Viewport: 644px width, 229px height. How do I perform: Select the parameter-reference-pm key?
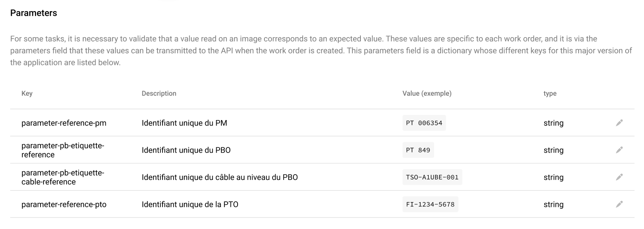[x=64, y=123]
